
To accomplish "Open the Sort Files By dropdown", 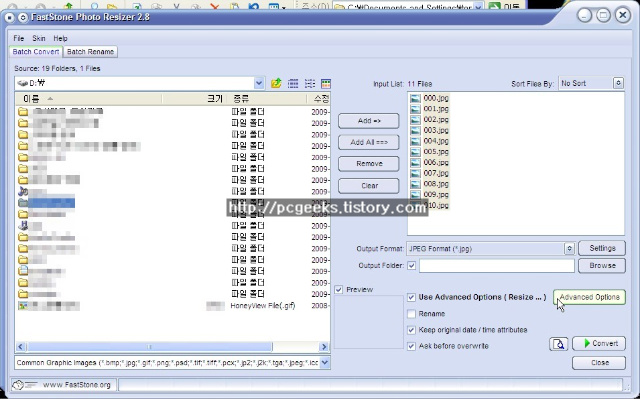I will (618, 83).
